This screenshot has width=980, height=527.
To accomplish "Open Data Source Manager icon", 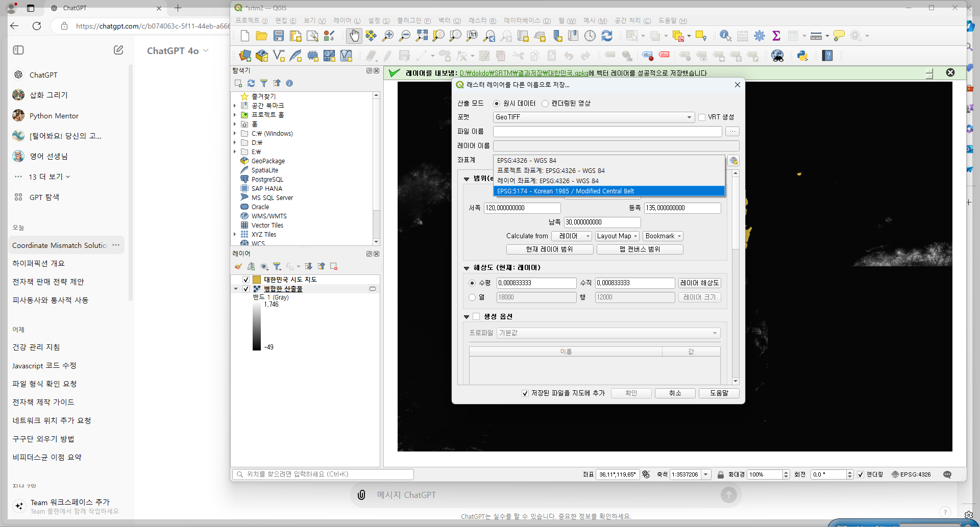I will pyautogui.click(x=245, y=56).
